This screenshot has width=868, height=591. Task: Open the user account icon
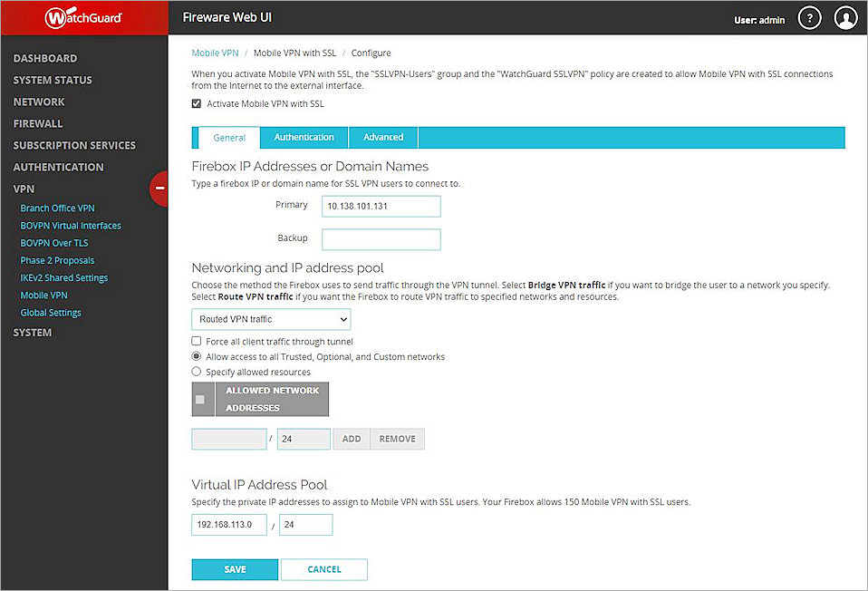tap(845, 17)
